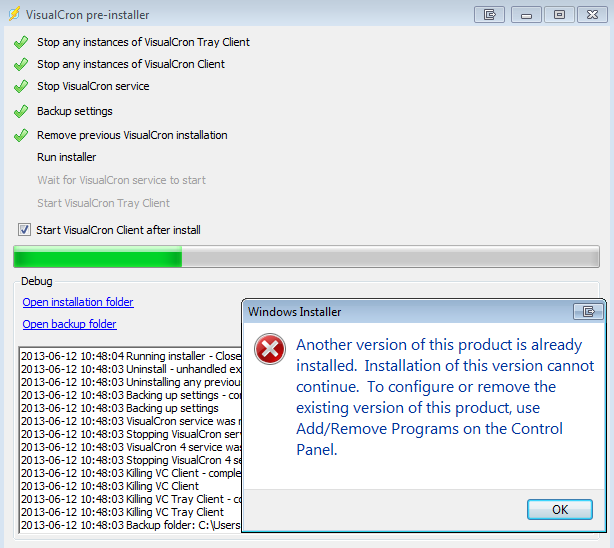Image resolution: width=614 pixels, height=548 pixels.
Task: Click the pre-installer title bar extra button icon
Action: click(x=489, y=15)
